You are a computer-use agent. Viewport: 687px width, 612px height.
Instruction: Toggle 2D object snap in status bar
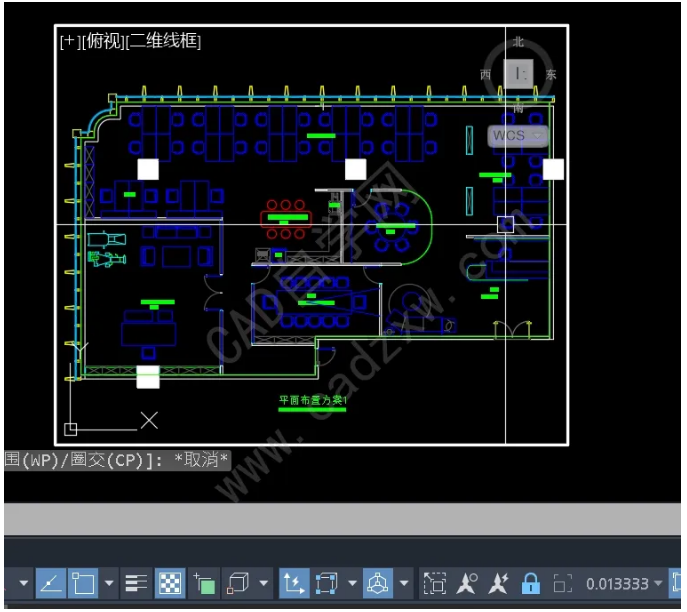pyautogui.click(x=83, y=586)
